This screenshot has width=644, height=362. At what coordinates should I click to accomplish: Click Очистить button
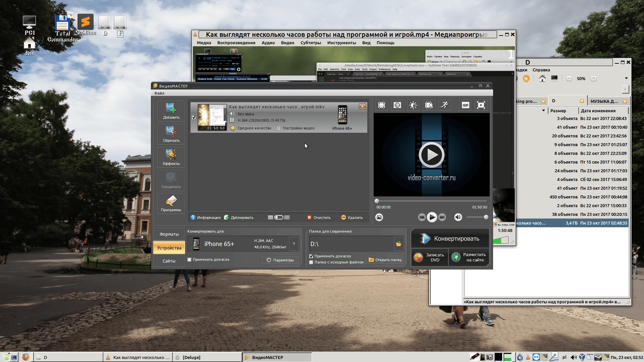319,218
